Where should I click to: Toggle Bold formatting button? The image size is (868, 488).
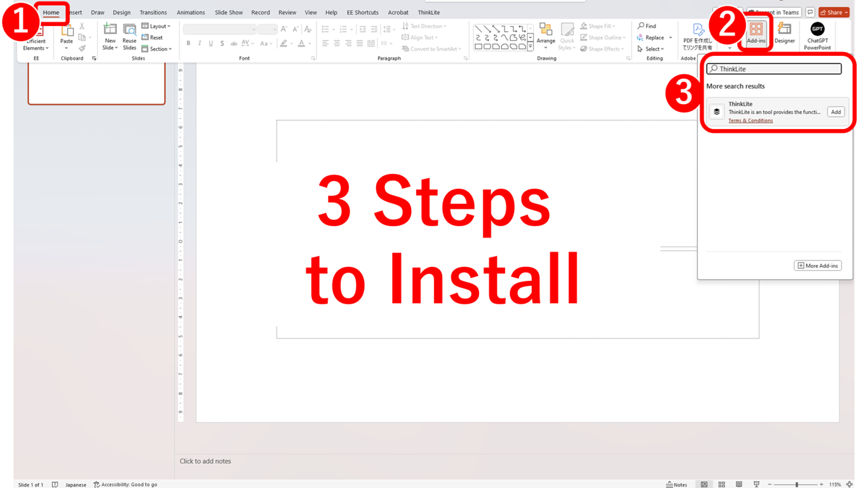[x=188, y=43]
